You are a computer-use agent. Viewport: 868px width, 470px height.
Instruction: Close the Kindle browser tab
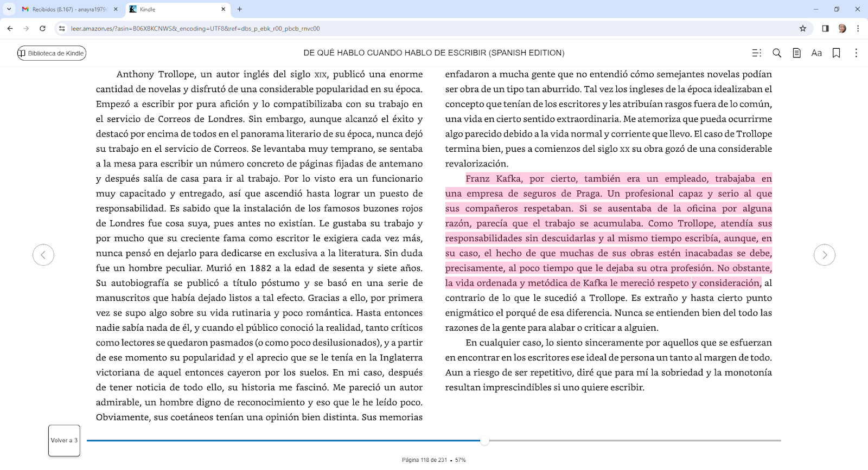pos(223,9)
